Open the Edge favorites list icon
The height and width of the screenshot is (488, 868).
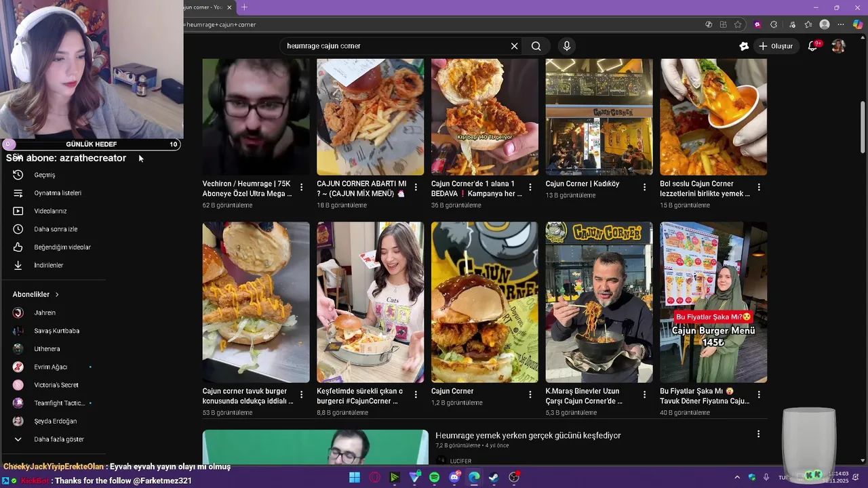coord(808,24)
